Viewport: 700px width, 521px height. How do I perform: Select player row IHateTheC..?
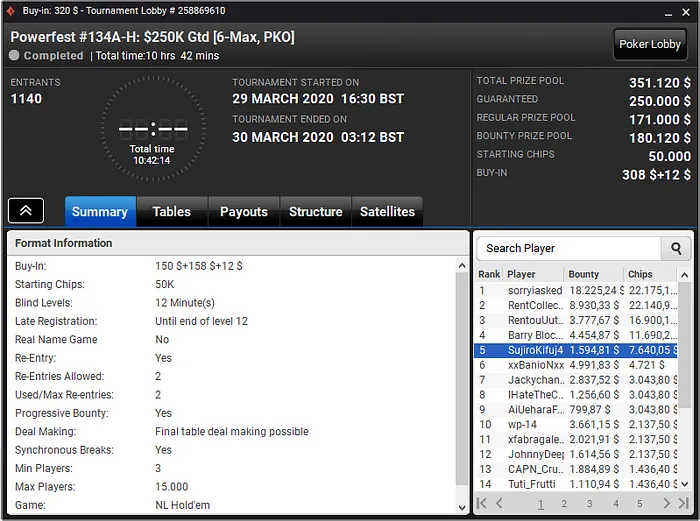[x=576, y=395]
